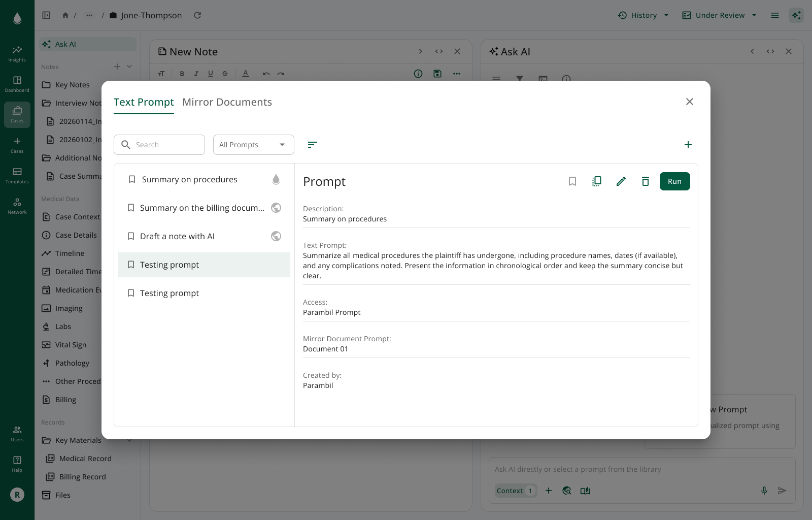Screen dimensions: 812x520
Task: Open the All Prompts dropdown
Action: (253, 145)
